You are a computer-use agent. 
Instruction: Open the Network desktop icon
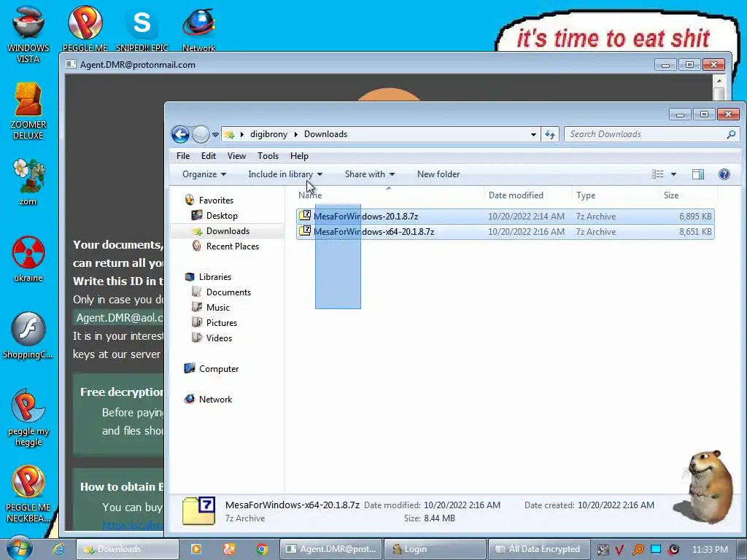pos(198,28)
